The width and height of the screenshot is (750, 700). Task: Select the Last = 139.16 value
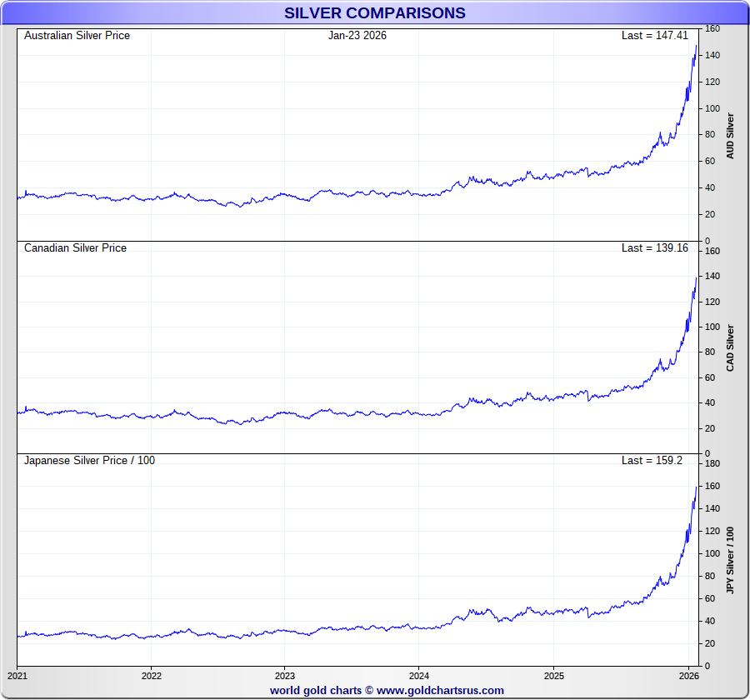[654, 248]
